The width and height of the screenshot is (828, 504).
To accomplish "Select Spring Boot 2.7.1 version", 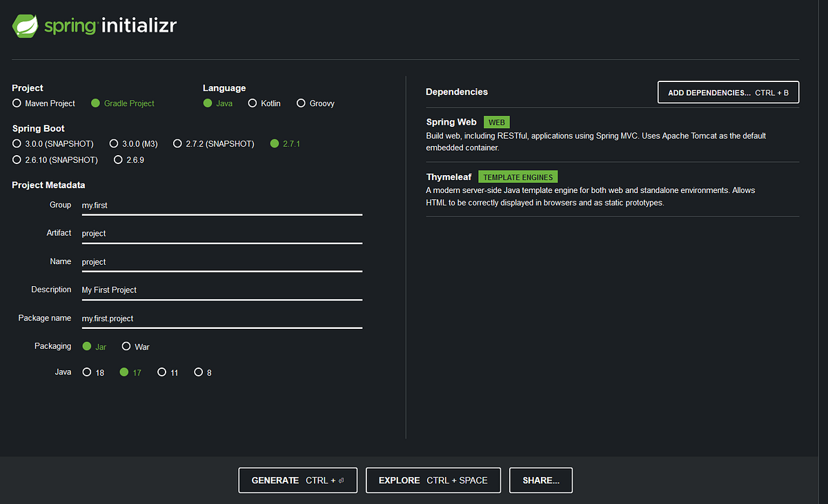I will pos(275,144).
